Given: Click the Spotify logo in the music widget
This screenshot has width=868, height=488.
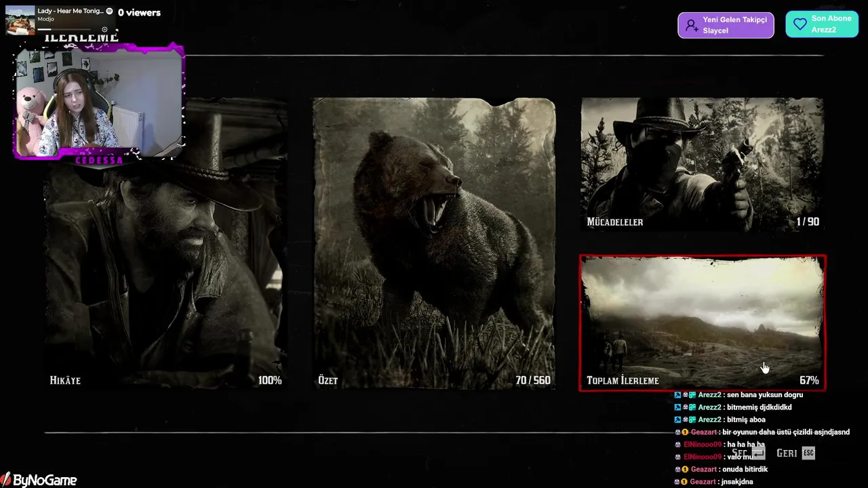Looking at the screenshot, I should tap(109, 12).
